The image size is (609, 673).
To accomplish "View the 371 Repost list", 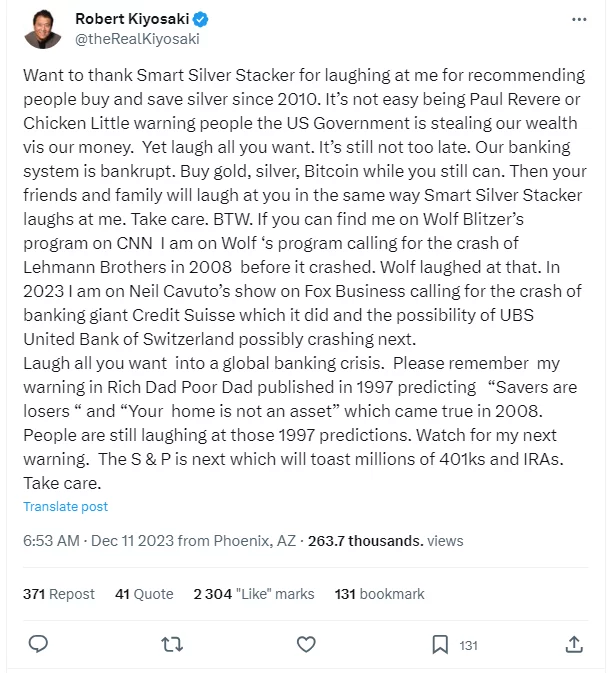I will pos(59,593).
